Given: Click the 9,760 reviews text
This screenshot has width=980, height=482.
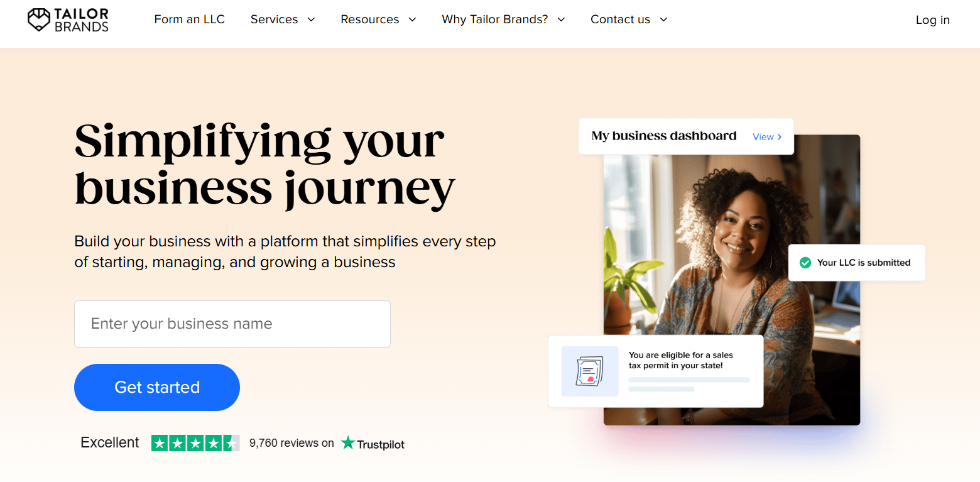Looking at the screenshot, I should click(291, 443).
